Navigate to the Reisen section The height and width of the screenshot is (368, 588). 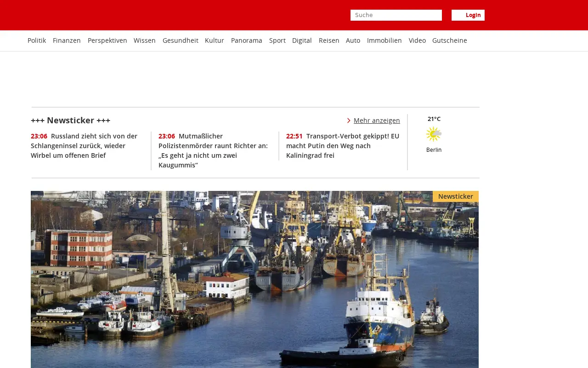click(x=329, y=40)
